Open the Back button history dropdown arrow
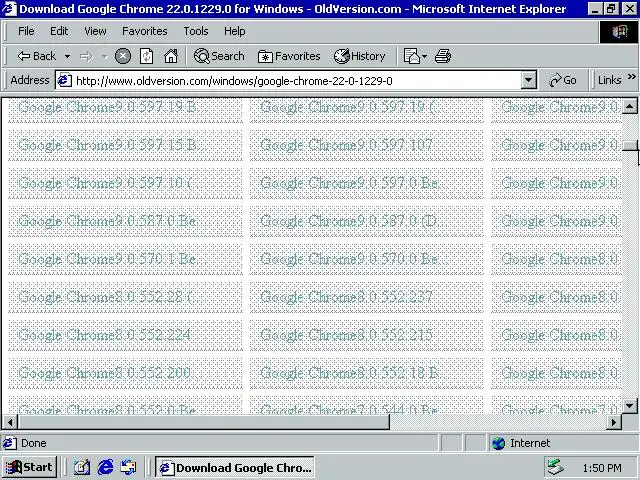This screenshot has height=480, width=640. 67,56
